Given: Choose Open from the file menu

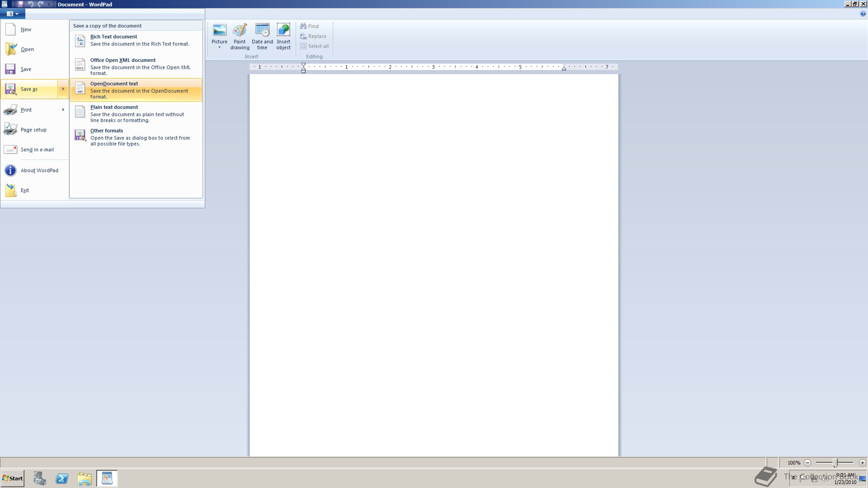Looking at the screenshot, I should tap(34, 49).
